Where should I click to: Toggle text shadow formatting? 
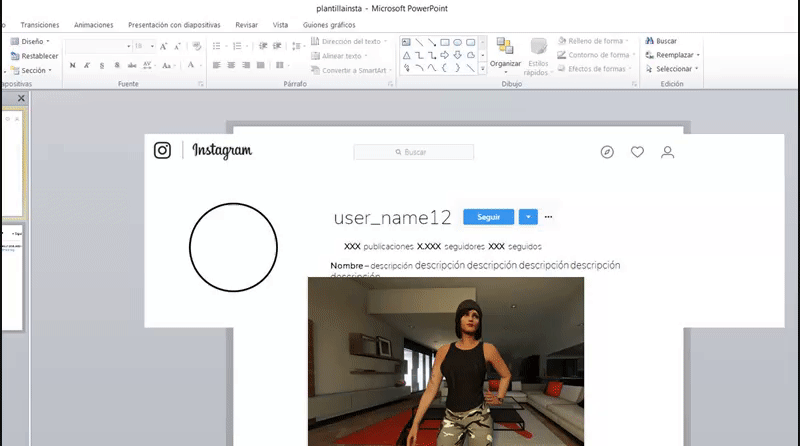point(117,65)
